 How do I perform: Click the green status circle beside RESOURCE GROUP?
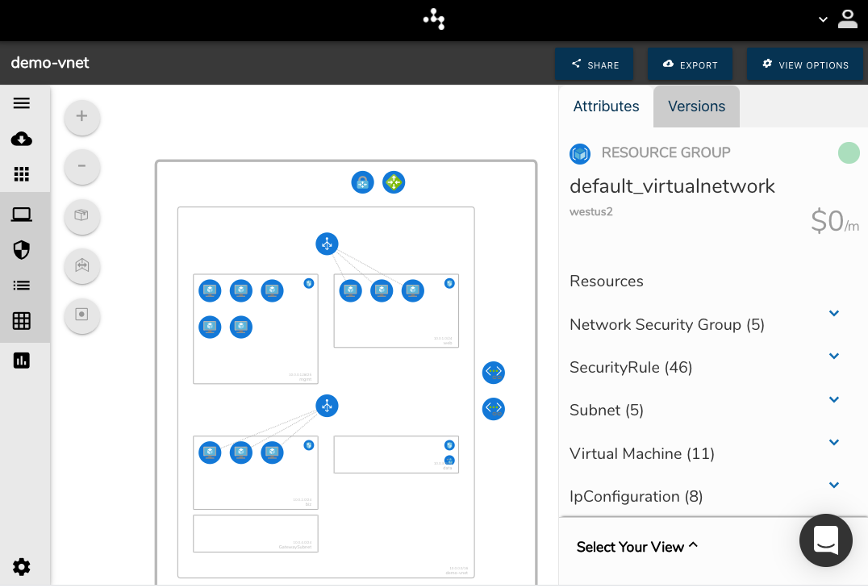[849, 152]
